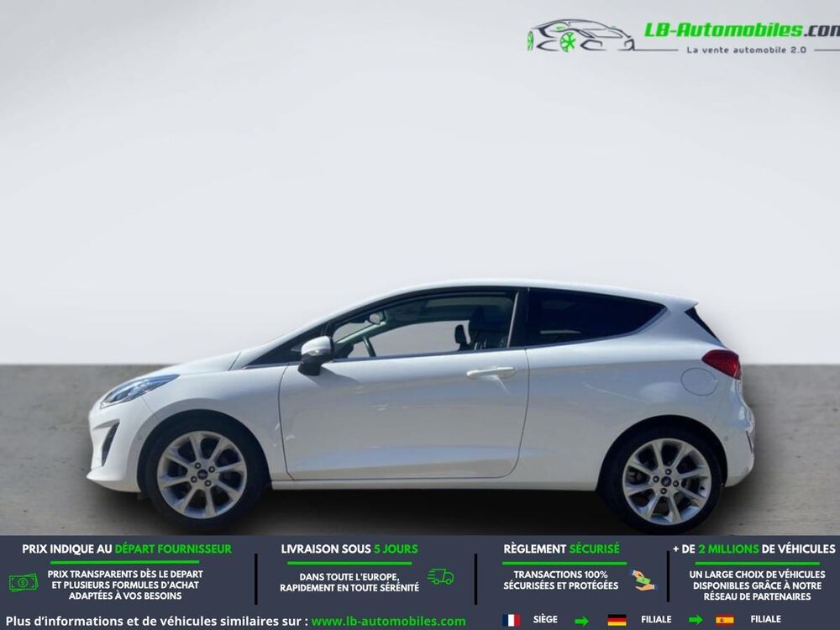Open the www.lb-automobiles.com link
This screenshot has height=630, width=840.
click(x=388, y=622)
